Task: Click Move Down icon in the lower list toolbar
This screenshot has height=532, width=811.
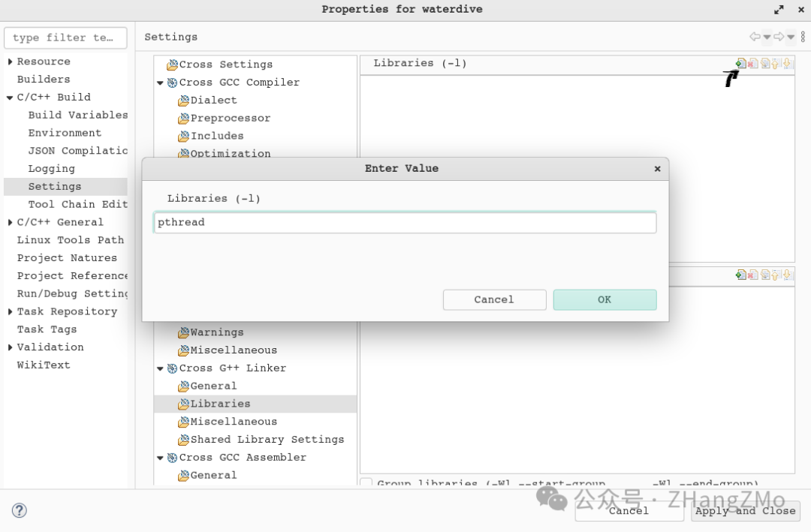Action: tap(787, 275)
